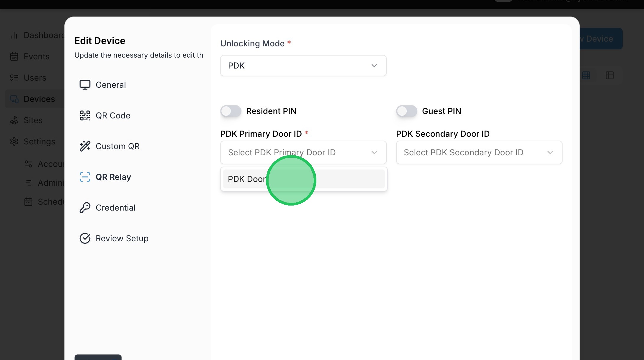Image resolution: width=644 pixels, height=360 pixels.
Task: Click the QR Code icon
Action: click(x=85, y=115)
